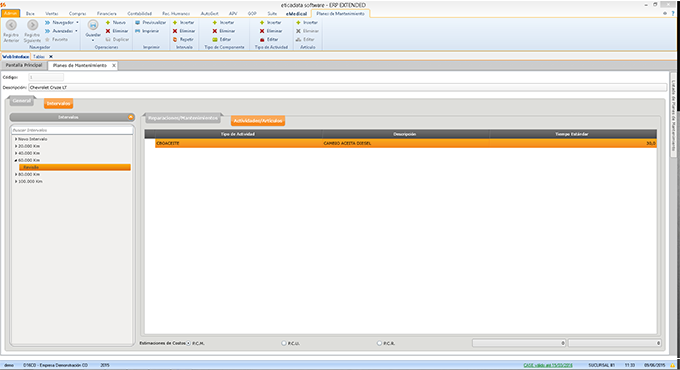680x370 pixels.
Task: Sort by Tiempo Estándar column header
Action: pos(572,134)
